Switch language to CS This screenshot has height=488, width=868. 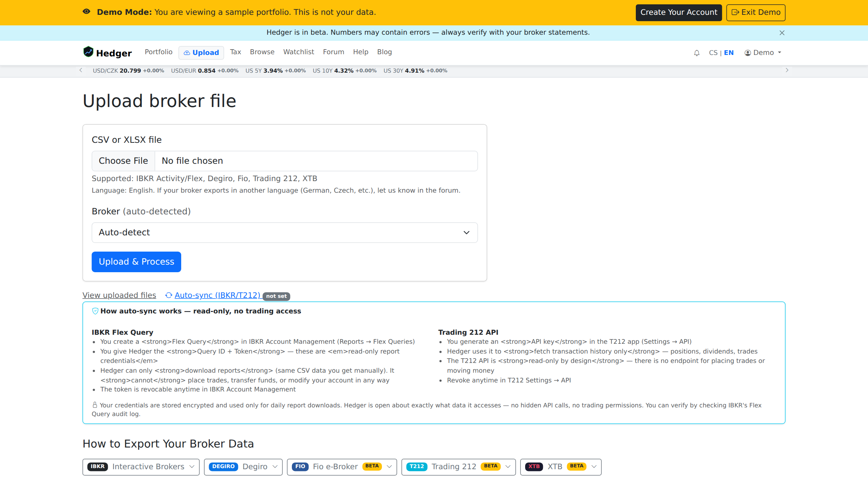click(713, 53)
